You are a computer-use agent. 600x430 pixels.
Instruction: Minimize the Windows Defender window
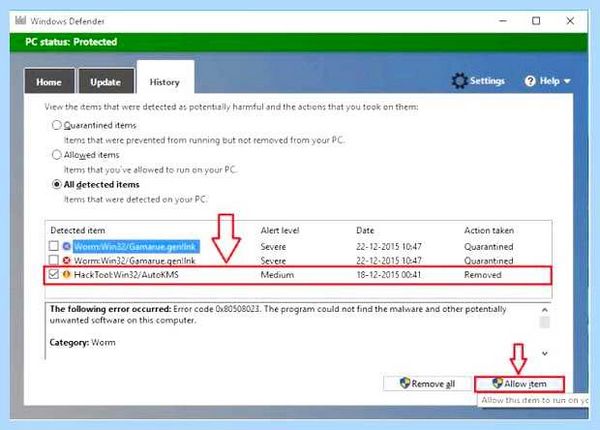click(x=503, y=21)
